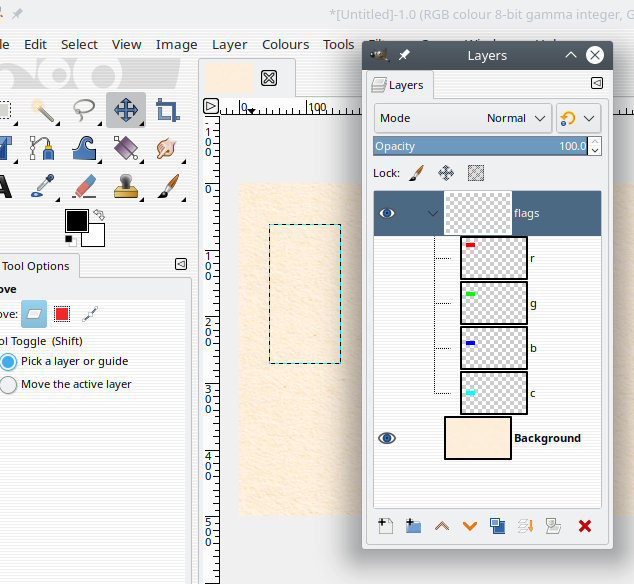Open the Image menu

coord(177,44)
